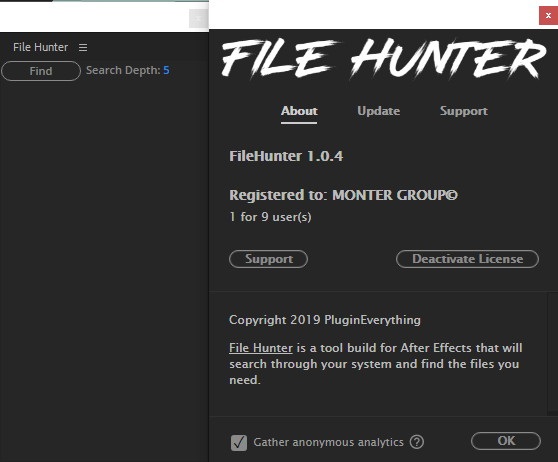Click the Gather anonymous analytics label
The image size is (558, 462).
(x=328, y=442)
